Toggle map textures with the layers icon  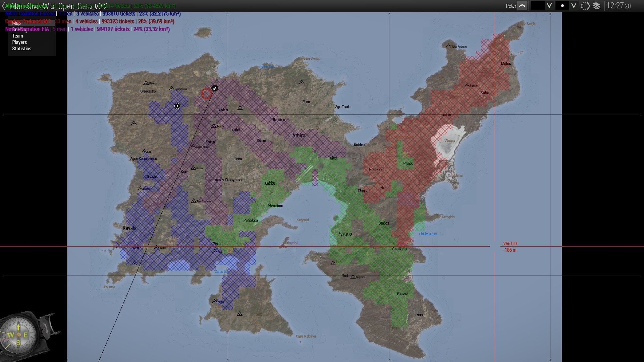pyautogui.click(x=597, y=6)
